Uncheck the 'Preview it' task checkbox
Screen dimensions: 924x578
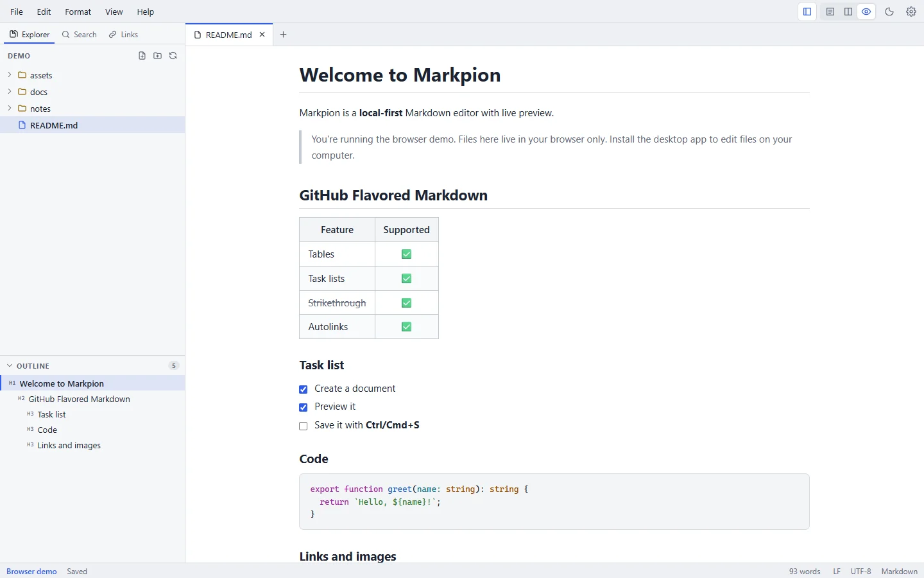point(304,407)
